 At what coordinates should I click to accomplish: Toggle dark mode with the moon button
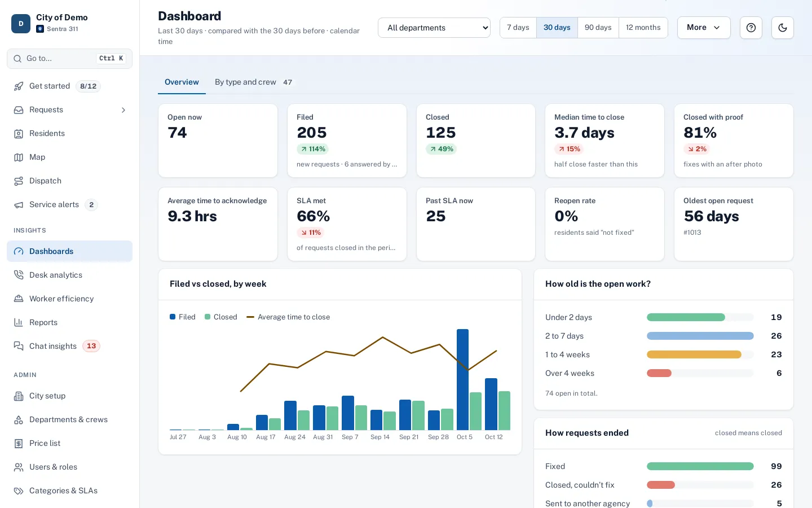(783, 28)
